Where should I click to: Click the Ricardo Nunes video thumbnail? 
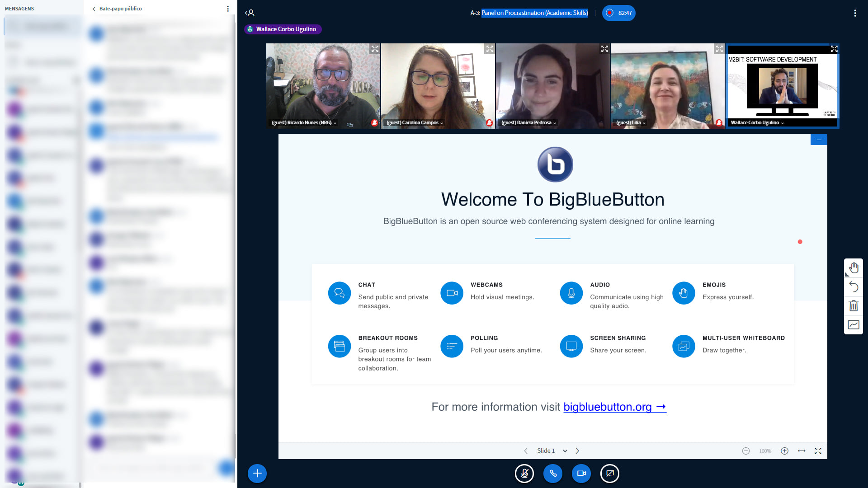coord(323,86)
